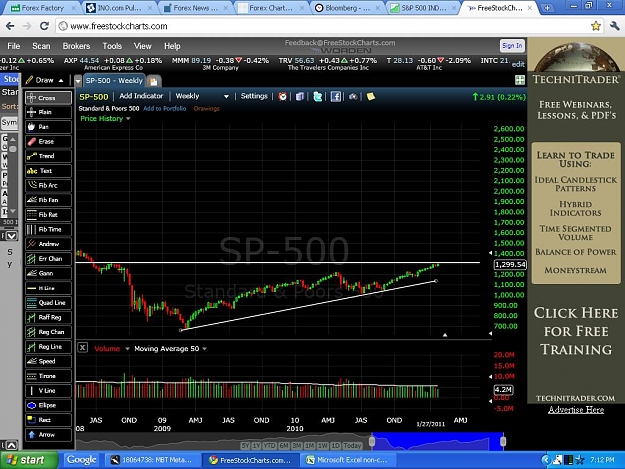Pick the Quad Line tool
The image size is (625, 469).
coord(48,303)
